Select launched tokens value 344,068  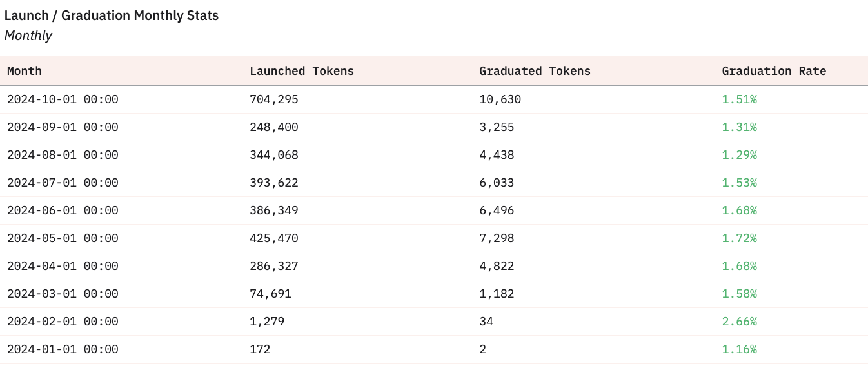pos(274,155)
